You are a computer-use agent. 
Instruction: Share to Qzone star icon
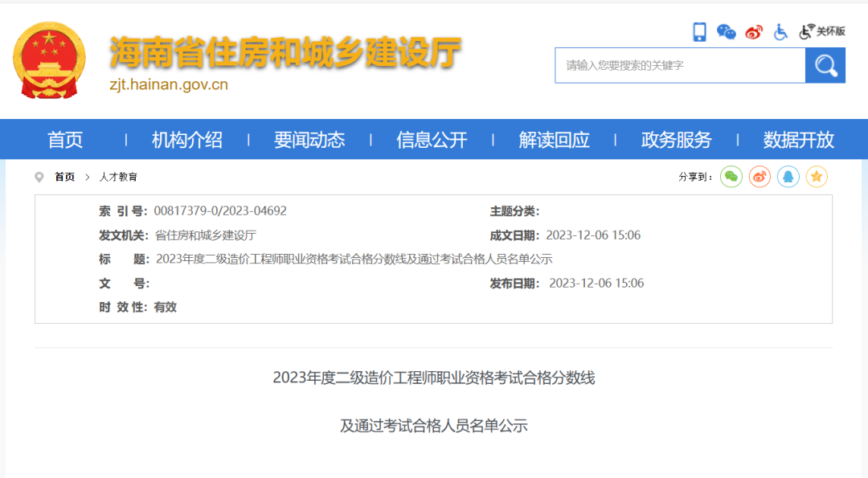[817, 176]
